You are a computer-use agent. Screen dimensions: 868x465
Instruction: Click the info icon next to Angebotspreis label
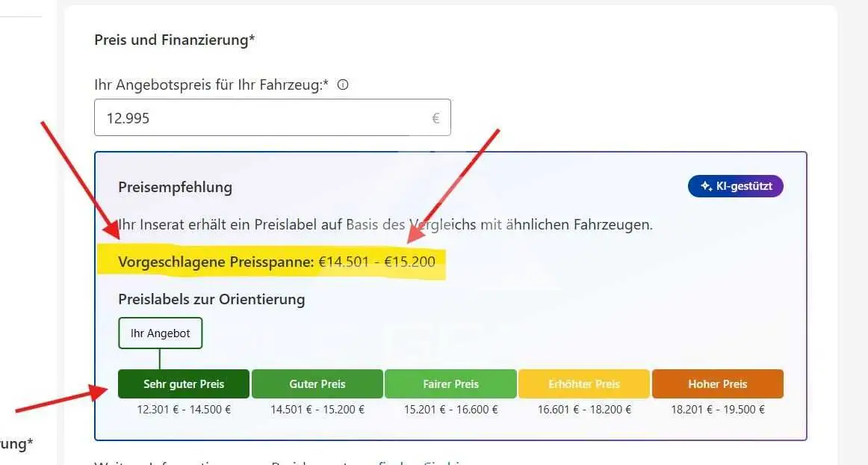[x=343, y=84]
